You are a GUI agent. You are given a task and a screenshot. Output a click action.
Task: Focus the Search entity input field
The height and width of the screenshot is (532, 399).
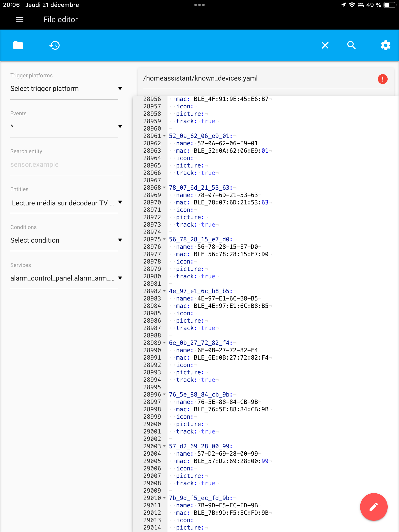(x=66, y=165)
